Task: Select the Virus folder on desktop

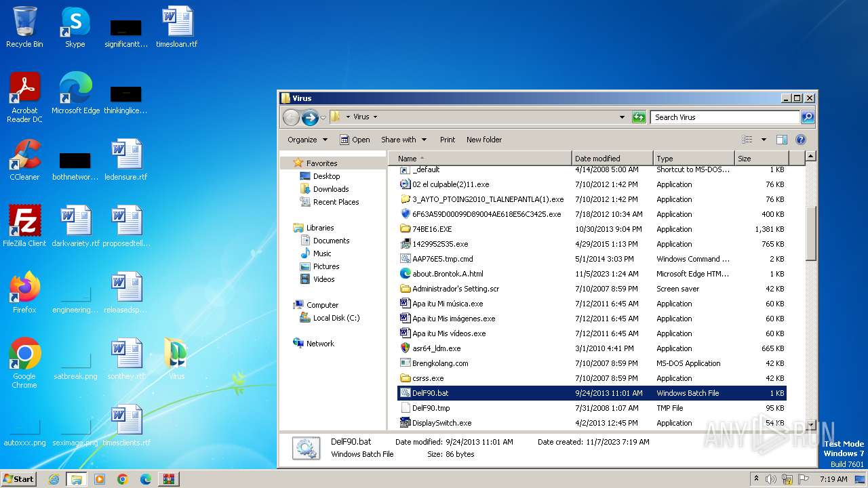Action: [177, 359]
